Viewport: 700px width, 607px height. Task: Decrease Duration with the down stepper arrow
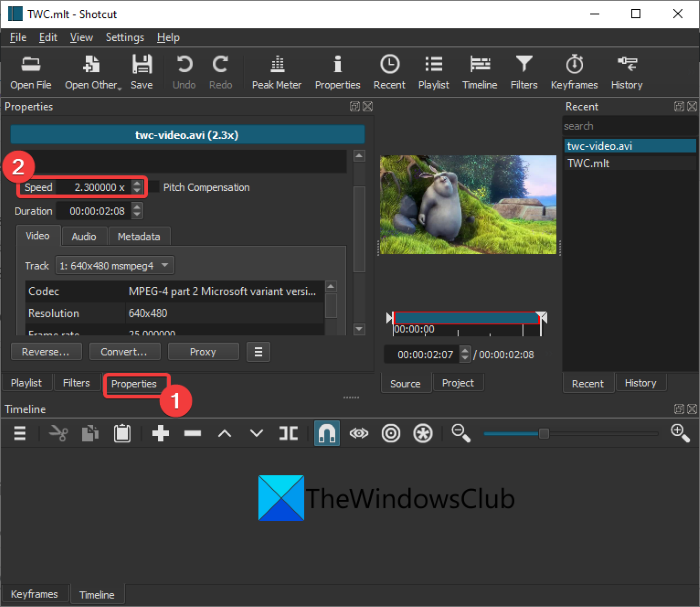(x=137, y=215)
